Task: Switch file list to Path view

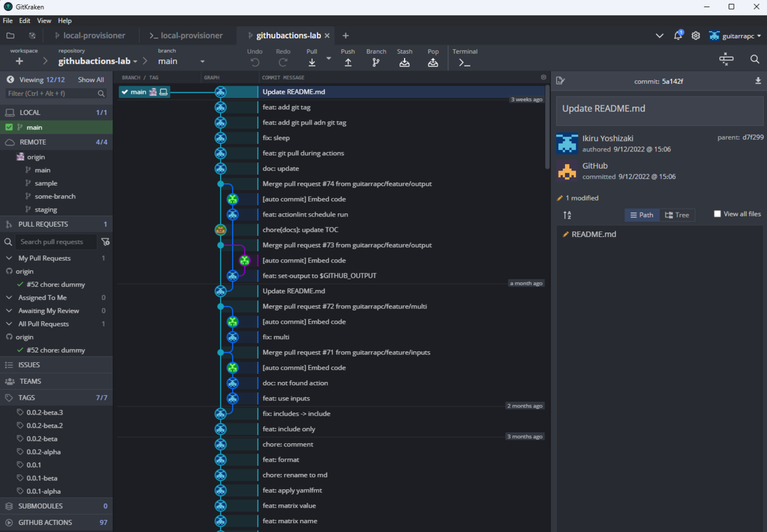Action: pyautogui.click(x=642, y=215)
